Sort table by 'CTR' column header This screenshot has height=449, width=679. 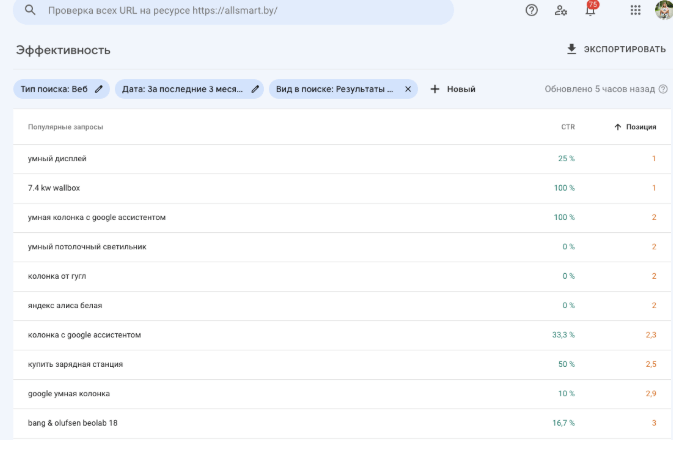(567, 127)
